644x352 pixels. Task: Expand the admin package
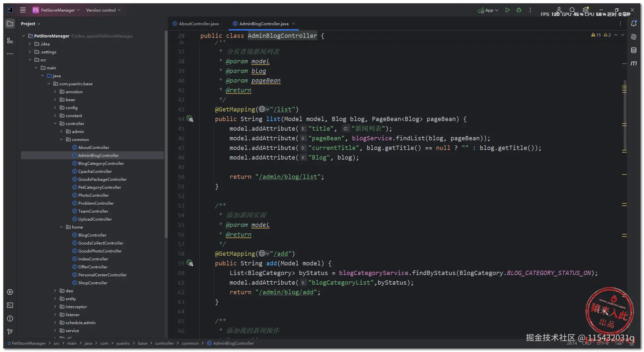tap(61, 131)
